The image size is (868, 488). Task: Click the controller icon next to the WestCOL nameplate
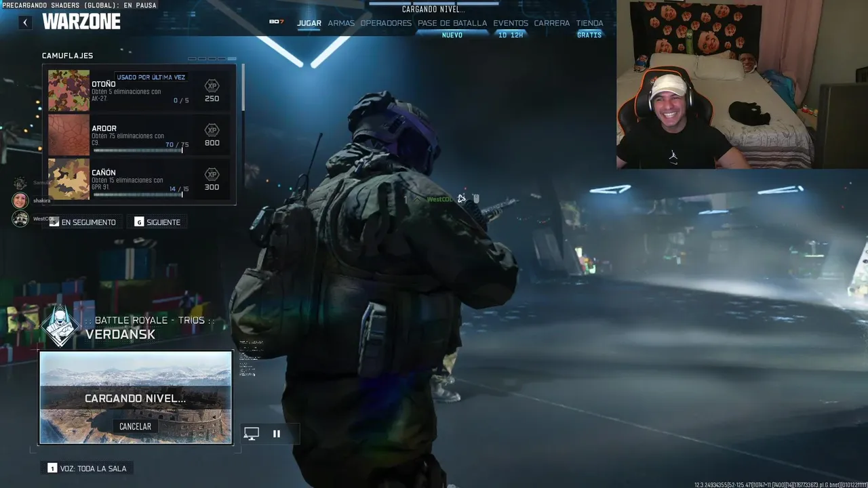click(461, 199)
